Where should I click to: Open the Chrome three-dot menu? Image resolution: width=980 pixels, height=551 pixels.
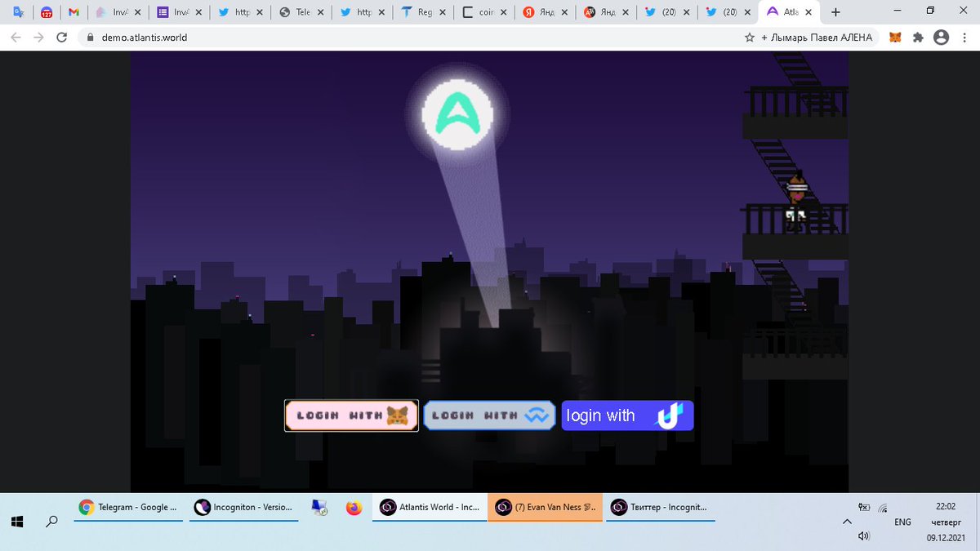click(964, 38)
